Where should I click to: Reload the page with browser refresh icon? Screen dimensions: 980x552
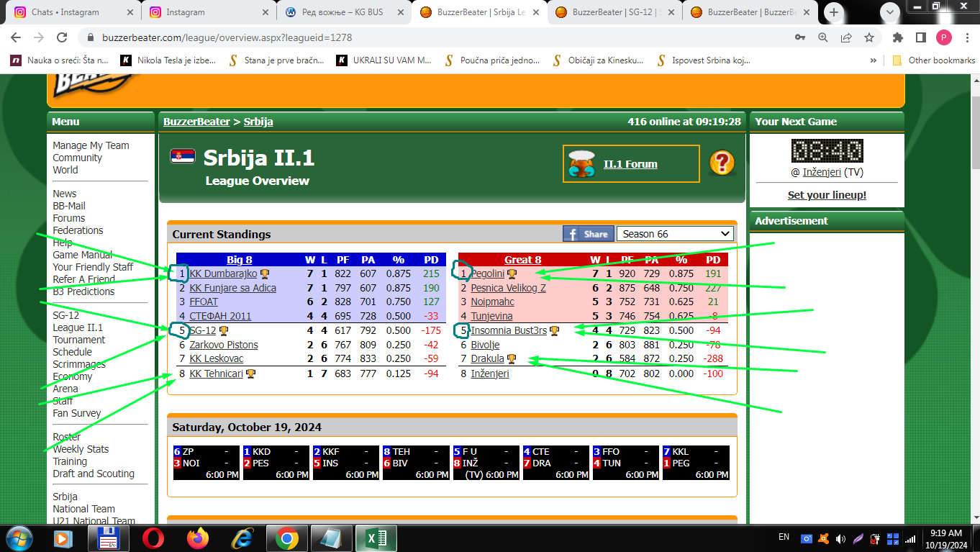[x=62, y=37]
